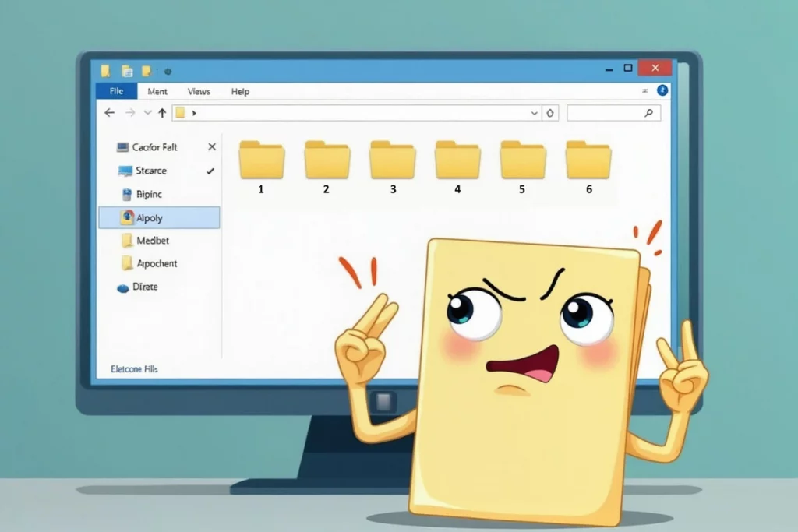Open the Views menu
Image resolution: width=798 pixels, height=532 pixels.
199,91
